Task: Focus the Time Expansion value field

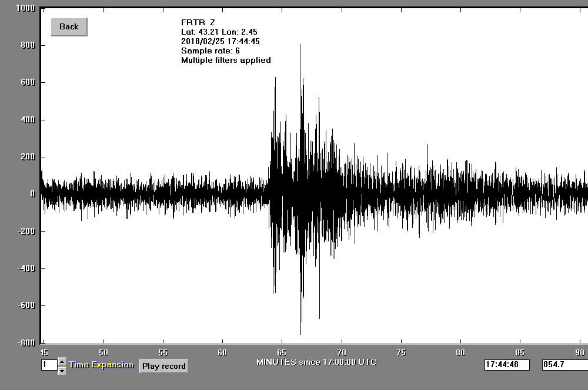Action: pyautogui.click(x=48, y=365)
